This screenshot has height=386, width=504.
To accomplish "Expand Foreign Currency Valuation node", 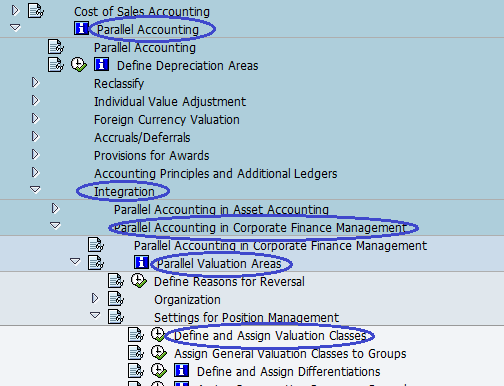I will coord(35,118).
